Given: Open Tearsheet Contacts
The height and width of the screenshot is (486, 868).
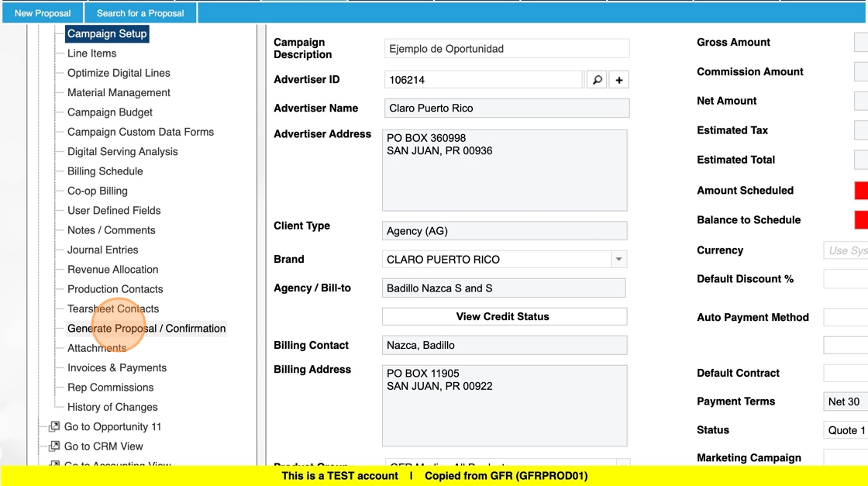Looking at the screenshot, I should tap(113, 308).
